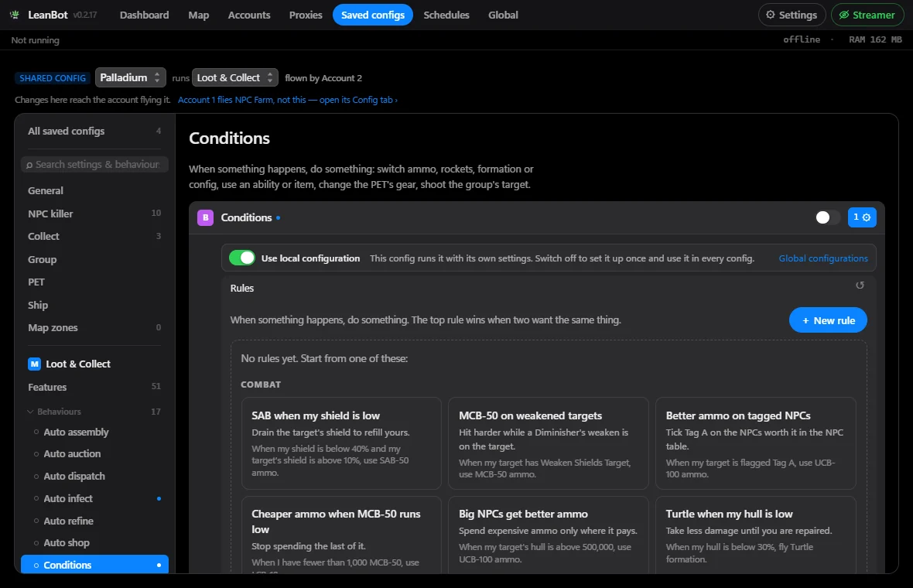Open the Schedules tab

click(446, 15)
